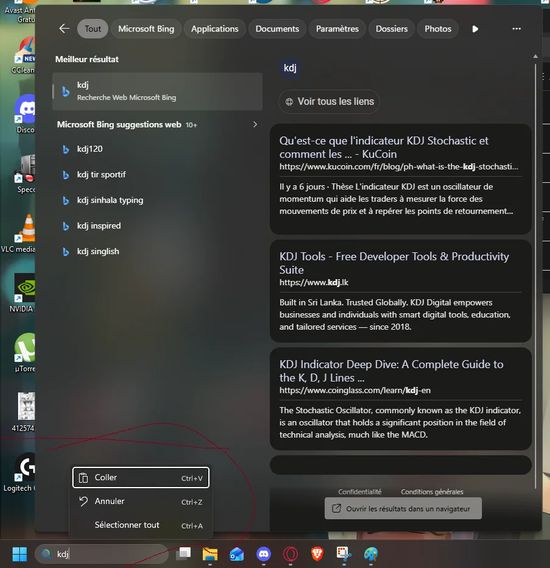The height and width of the screenshot is (568, 550).
Task: Open KDJ Indicator Deep Dive result
Action: 391,371
